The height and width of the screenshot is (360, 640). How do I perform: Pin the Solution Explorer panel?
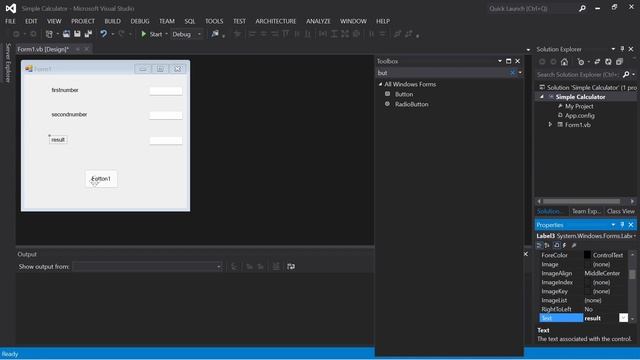(622, 49)
